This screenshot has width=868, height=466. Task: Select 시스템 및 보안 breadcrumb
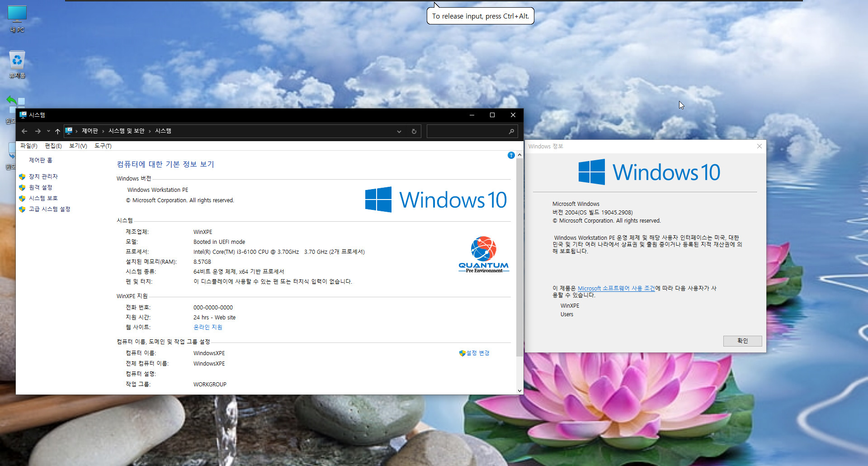tap(126, 131)
